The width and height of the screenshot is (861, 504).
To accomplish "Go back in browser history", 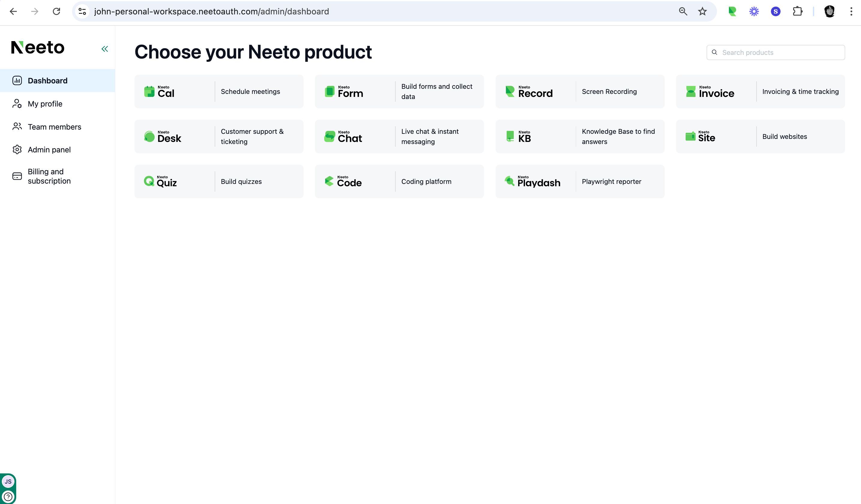I will point(13,11).
